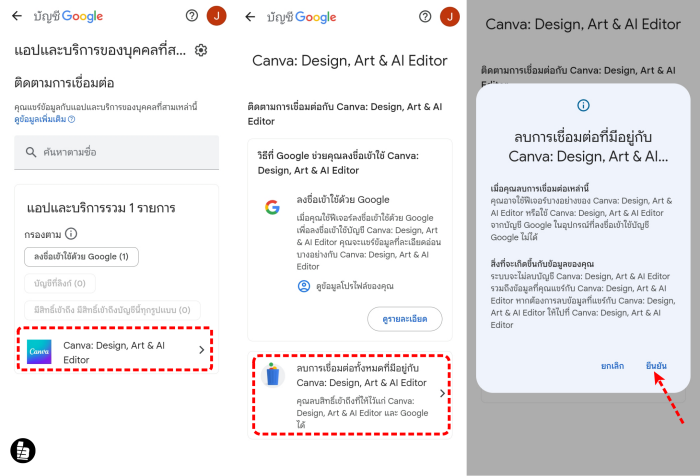Open help in the Canva details panel
The width and height of the screenshot is (700, 476).
(425, 17)
